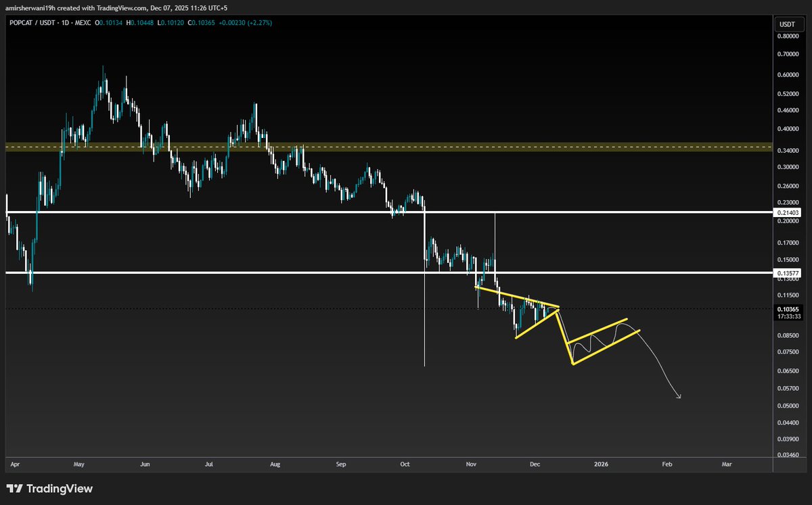Viewport: 812px width, 505px height.
Task: Click the 0.13577 price line label
Action: point(787,272)
